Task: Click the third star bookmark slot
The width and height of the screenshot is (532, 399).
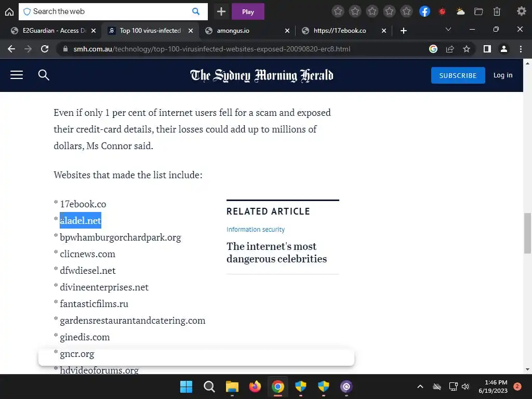Action: click(x=372, y=11)
